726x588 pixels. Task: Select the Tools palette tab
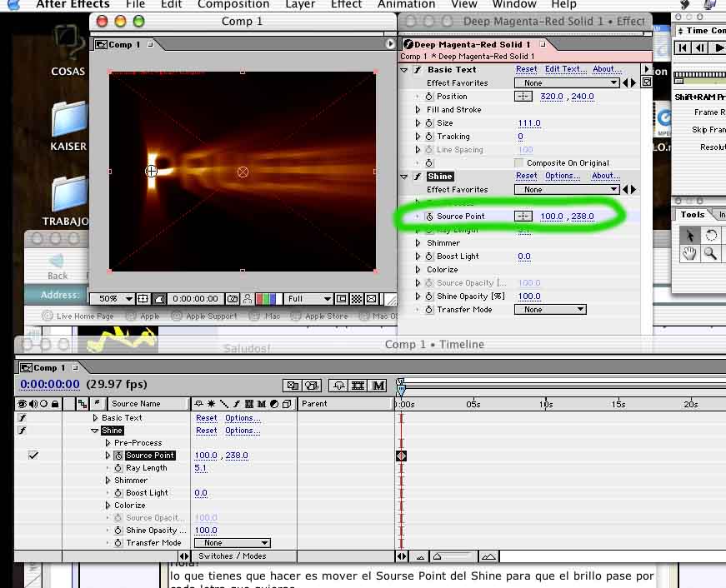tap(692, 215)
